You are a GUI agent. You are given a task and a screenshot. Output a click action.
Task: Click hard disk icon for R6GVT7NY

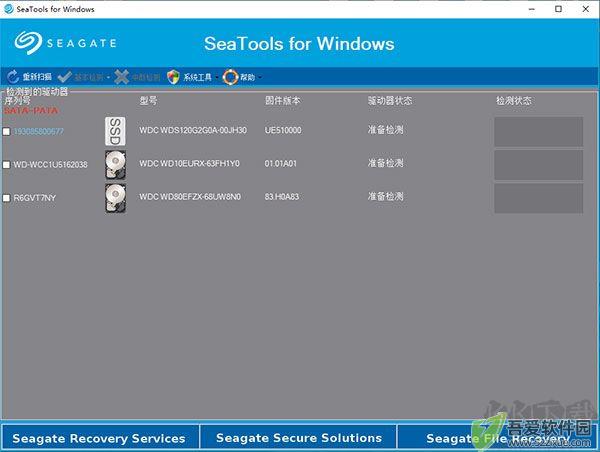pos(115,198)
